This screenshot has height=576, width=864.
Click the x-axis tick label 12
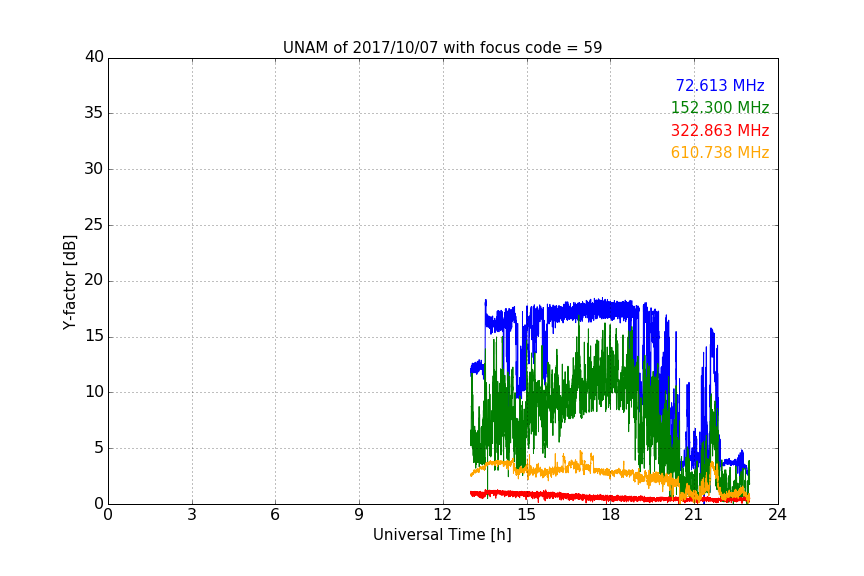pos(443,515)
